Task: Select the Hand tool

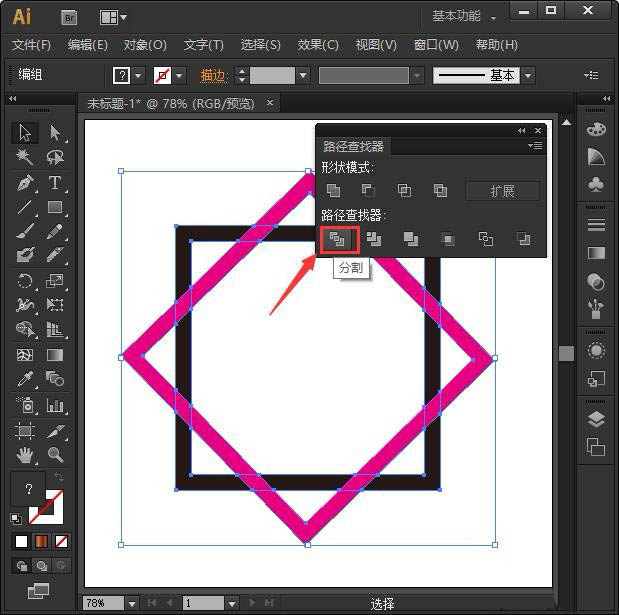Action: point(25,455)
